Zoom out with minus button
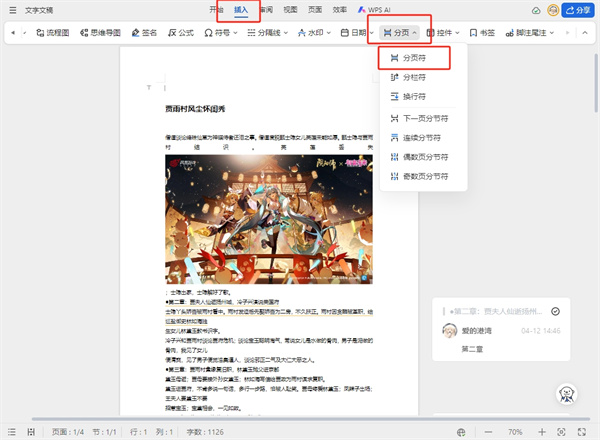 pyautogui.click(x=488, y=432)
